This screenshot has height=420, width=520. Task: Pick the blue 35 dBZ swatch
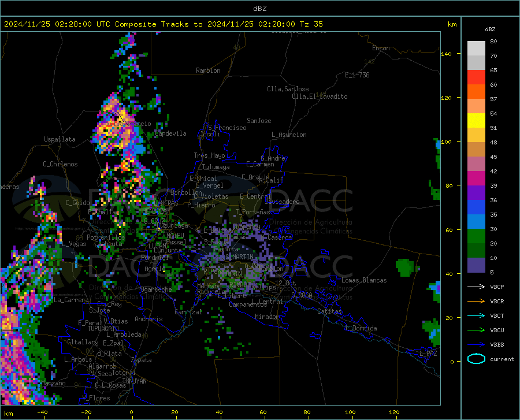coord(476,207)
